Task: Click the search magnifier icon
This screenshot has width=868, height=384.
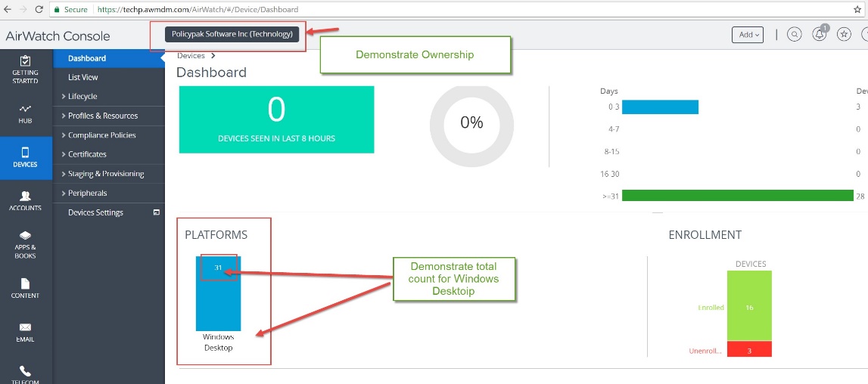Action: click(x=794, y=34)
